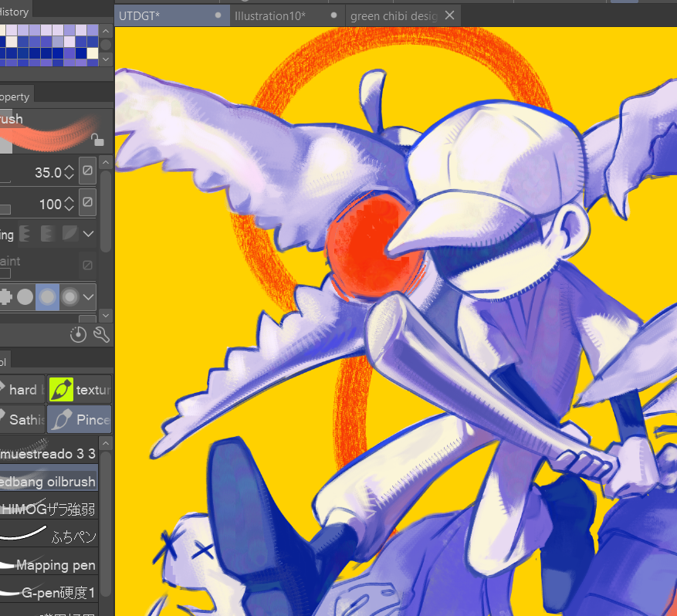Open opacity dynamics settings beside 100
This screenshot has height=616, width=677.
tap(88, 201)
